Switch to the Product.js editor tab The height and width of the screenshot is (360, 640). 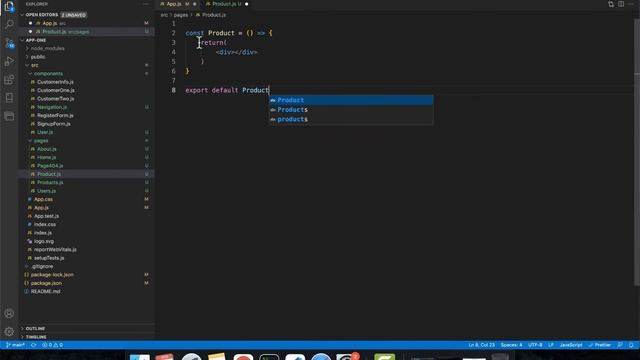coord(227,4)
